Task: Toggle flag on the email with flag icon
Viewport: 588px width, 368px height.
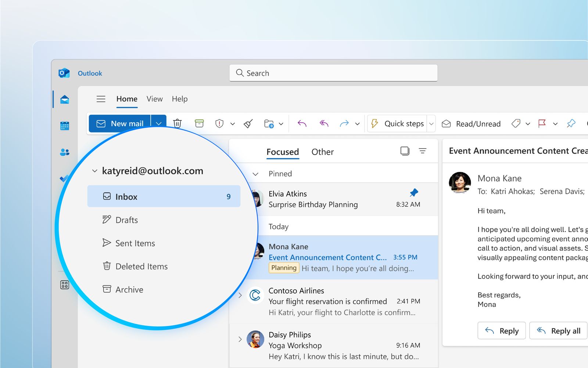Action: pyautogui.click(x=542, y=124)
